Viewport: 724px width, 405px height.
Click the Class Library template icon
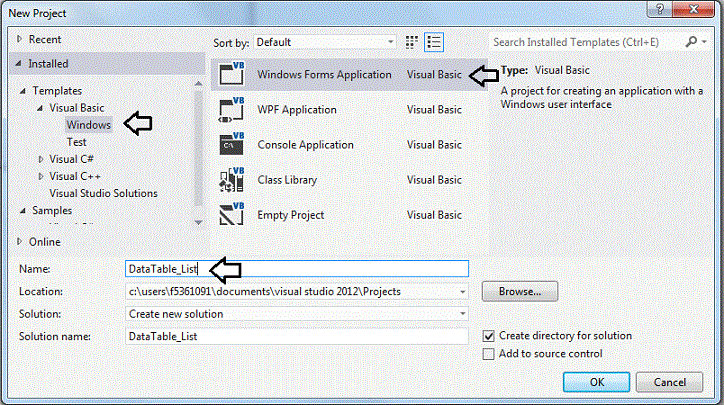coord(231,180)
